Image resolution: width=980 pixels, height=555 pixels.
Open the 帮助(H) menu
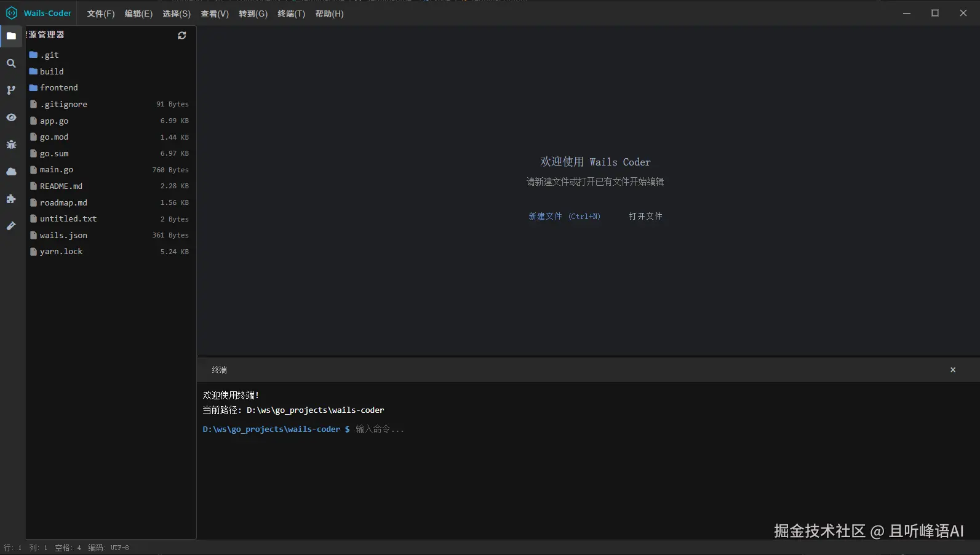pyautogui.click(x=329, y=14)
